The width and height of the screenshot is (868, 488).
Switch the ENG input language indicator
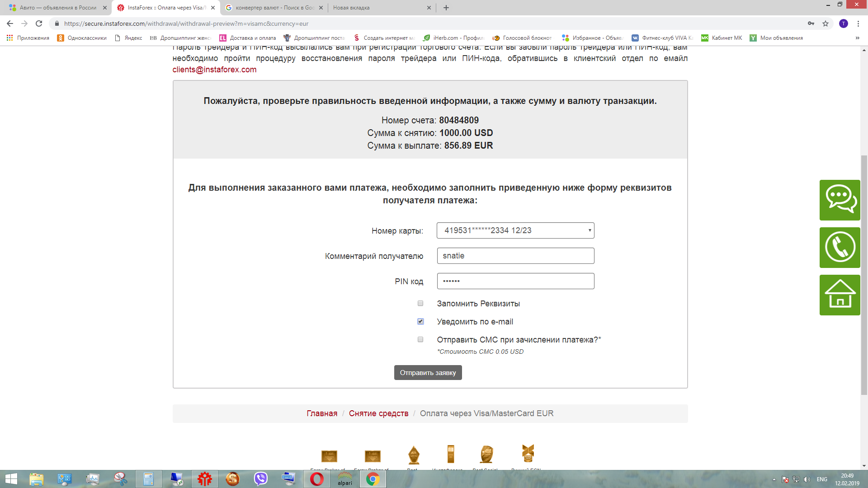(x=822, y=479)
